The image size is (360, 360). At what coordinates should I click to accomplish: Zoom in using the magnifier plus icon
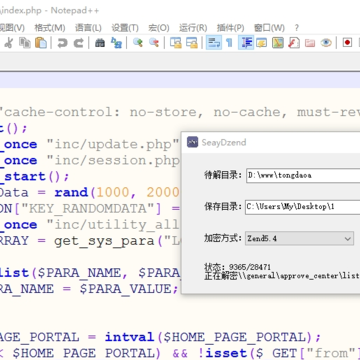point(138,43)
